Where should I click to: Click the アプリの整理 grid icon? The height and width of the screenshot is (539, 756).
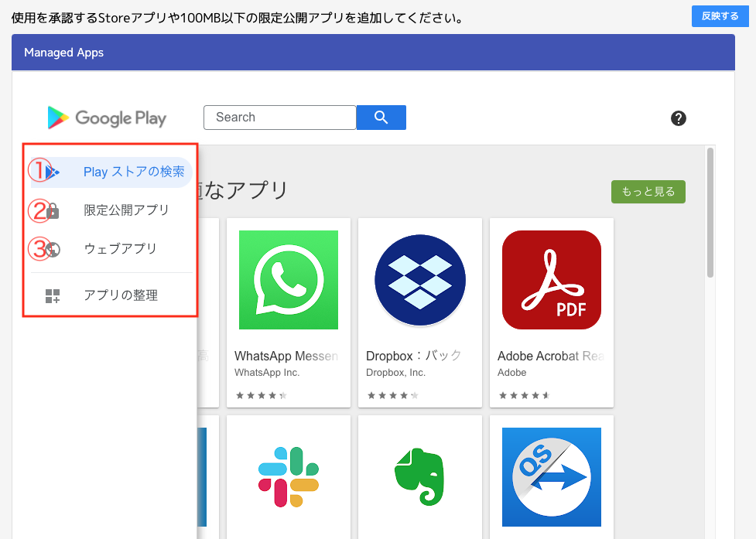(53, 295)
